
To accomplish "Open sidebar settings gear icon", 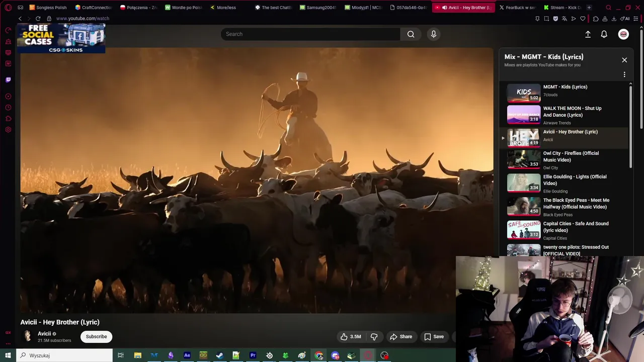I will click(8, 130).
